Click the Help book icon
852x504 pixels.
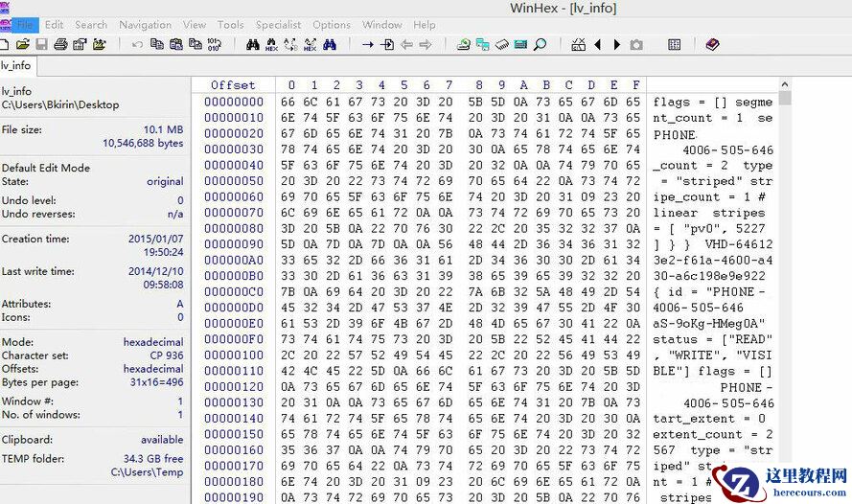click(x=712, y=44)
